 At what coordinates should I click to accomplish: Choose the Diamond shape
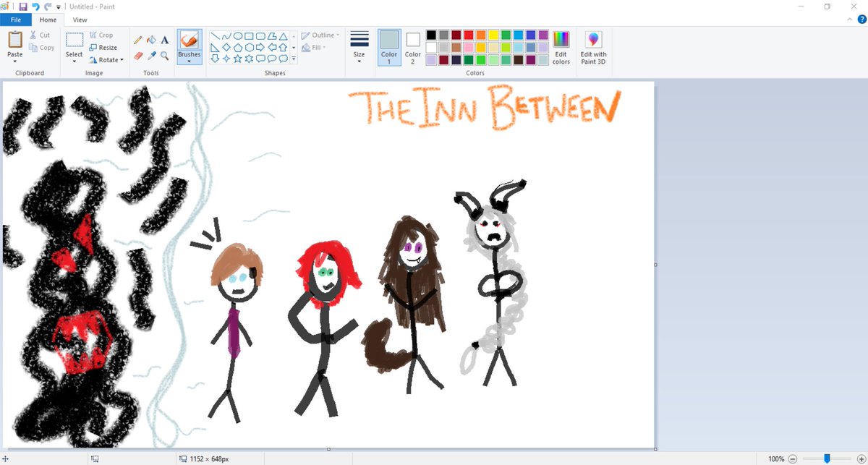[226, 47]
